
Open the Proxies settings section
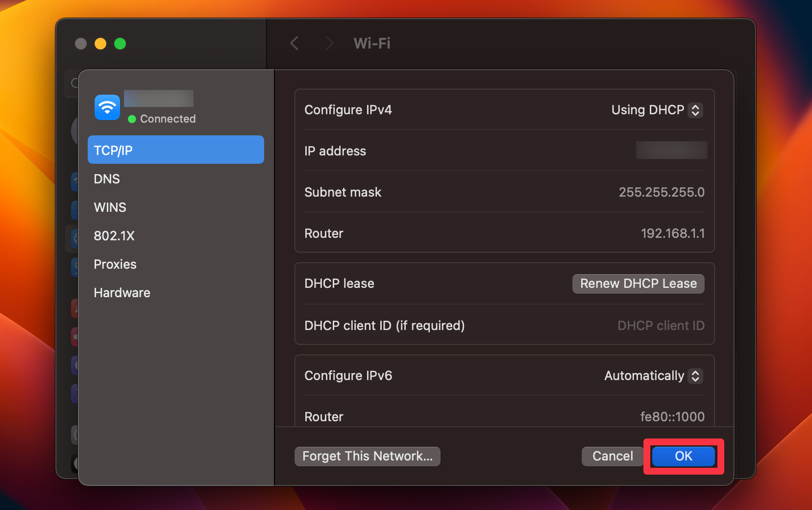(x=115, y=264)
